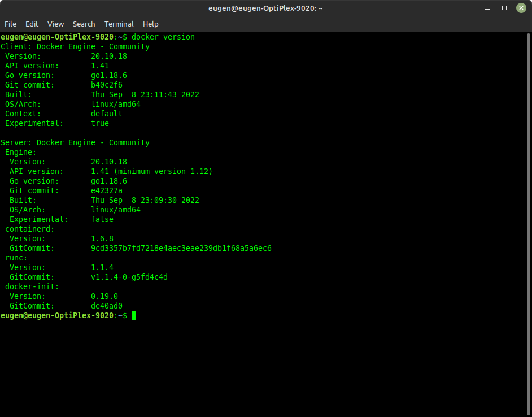Click the "Server: Docker Engine - Community" line
The height and width of the screenshot is (417, 532).
75,142
